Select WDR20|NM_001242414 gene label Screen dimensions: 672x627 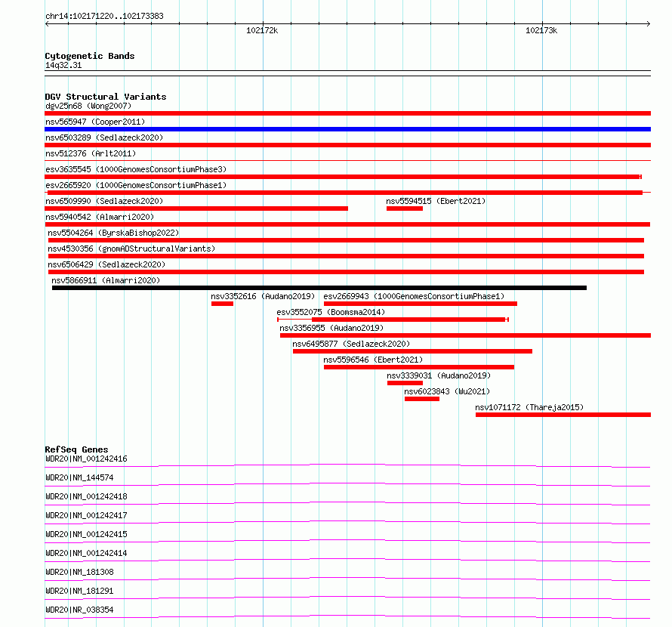86,553
